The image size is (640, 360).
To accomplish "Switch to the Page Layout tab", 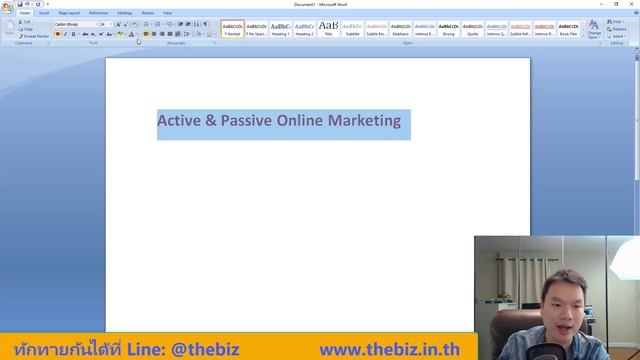I will point(69,13).
